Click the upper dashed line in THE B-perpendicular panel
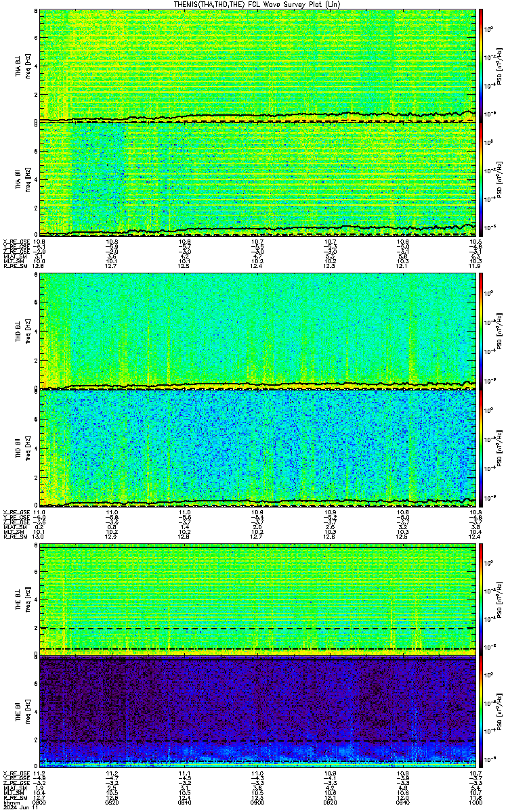The height and width of the screenshot is (812, 508). [x=257, y=629]
